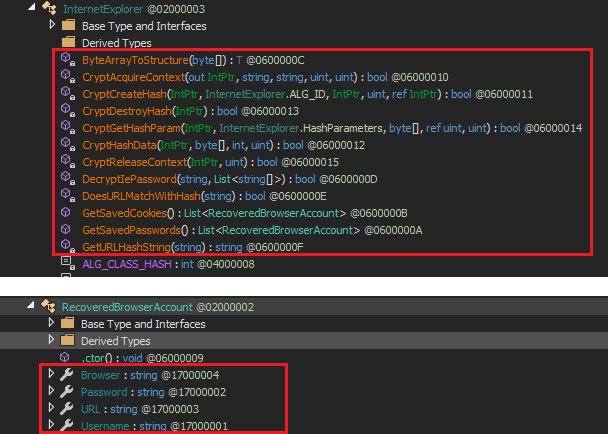Collapse the RecoveredBrowserAccount class node
Viewport: 608px width, 434px height.
click(x=31, y=305)
